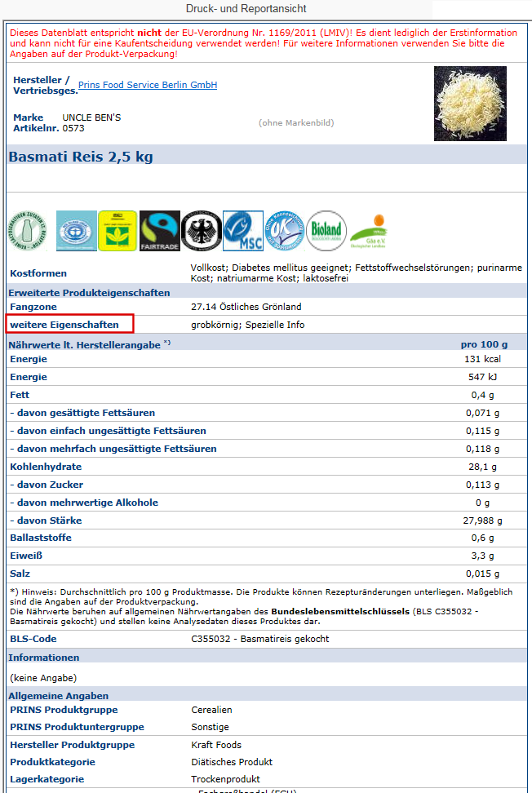Click the 'Allgemeine Angaben' section header

[58, 696]
